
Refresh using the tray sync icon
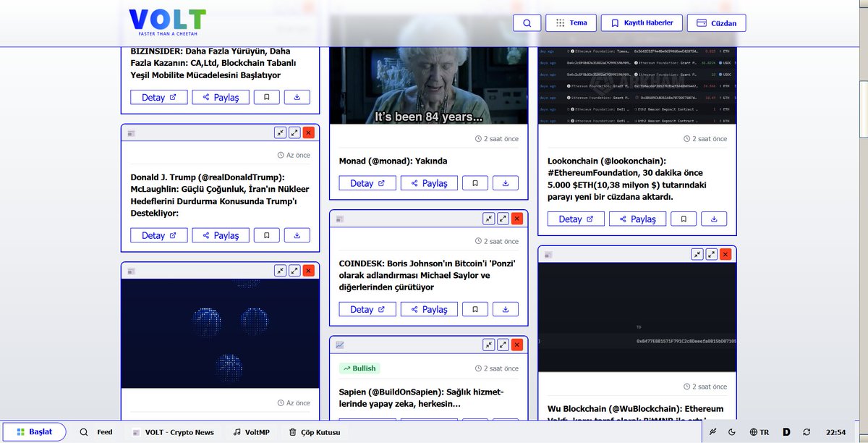[x=807, y=432]
